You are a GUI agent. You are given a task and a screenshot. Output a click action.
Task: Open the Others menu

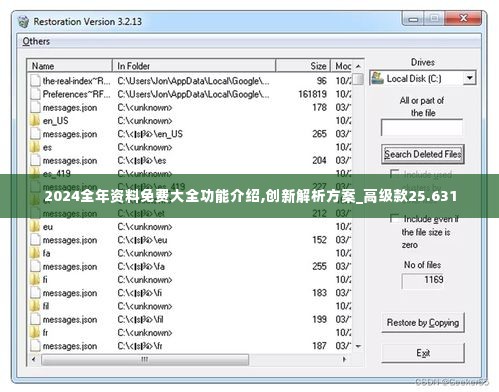36,41
